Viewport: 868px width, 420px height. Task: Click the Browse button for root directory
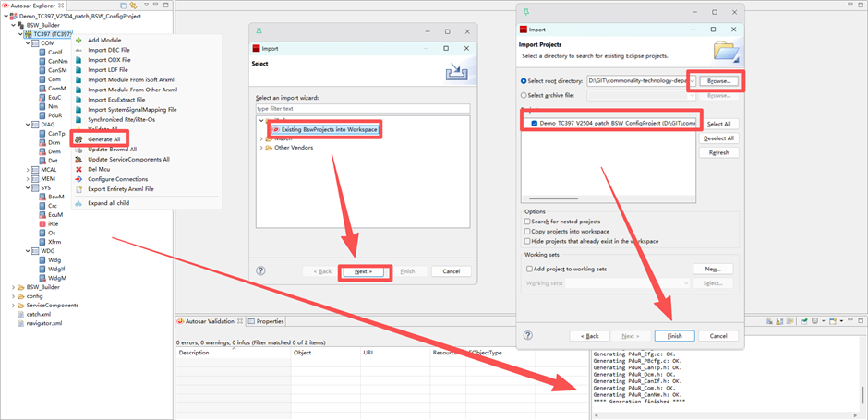click(x=718, y=81)
